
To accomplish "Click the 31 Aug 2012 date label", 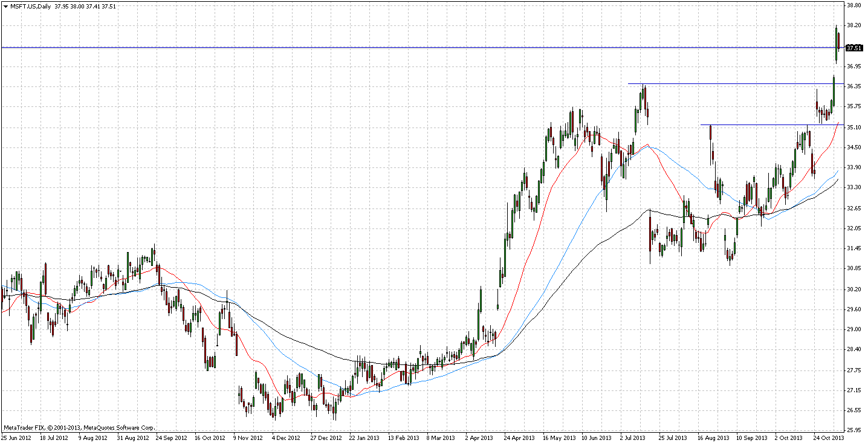I will [132, 438].
